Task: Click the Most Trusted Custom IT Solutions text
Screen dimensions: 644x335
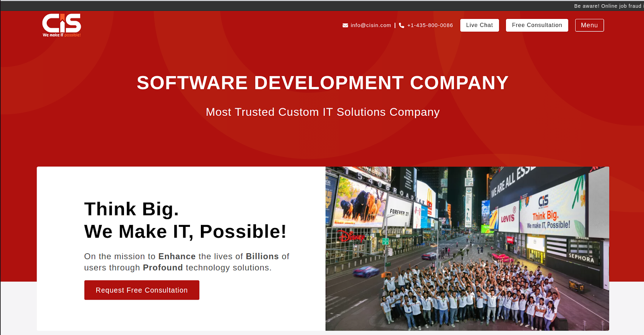Action: 322,112
